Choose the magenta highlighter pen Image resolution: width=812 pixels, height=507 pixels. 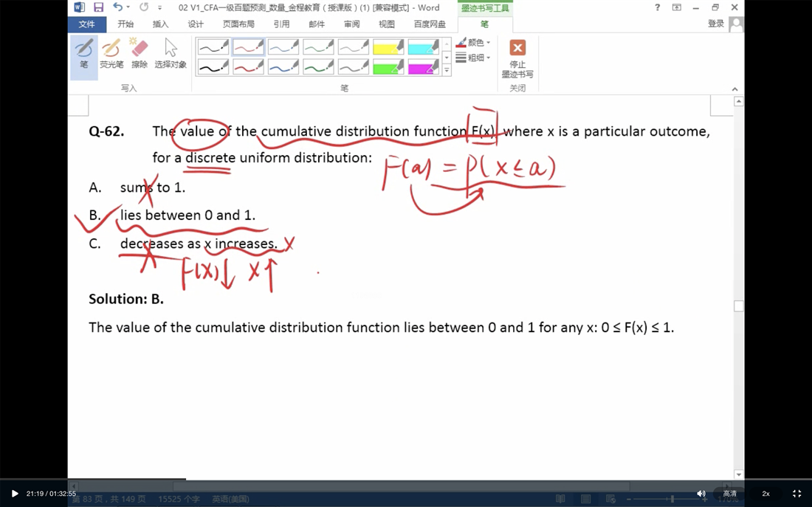click(x=424, y=66)
